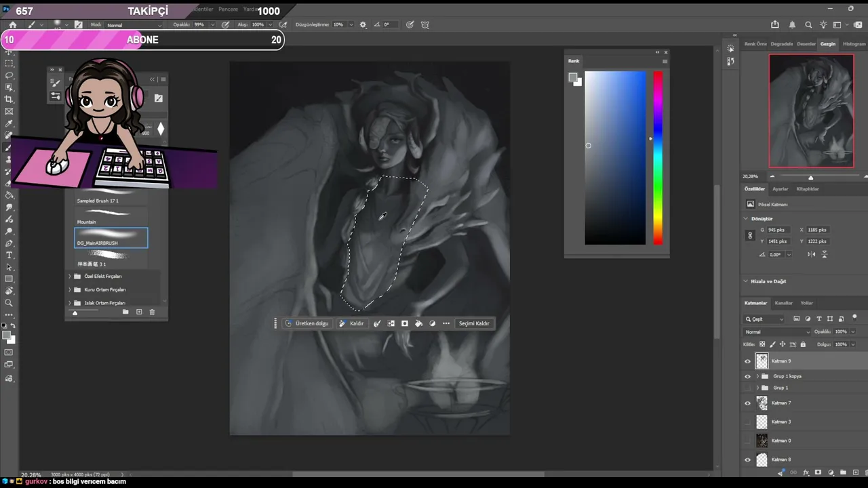Click the more options ellipsis in contextual bar
Image resolution: width=868 pixels, height=488 pixels.
click(446, 323)
